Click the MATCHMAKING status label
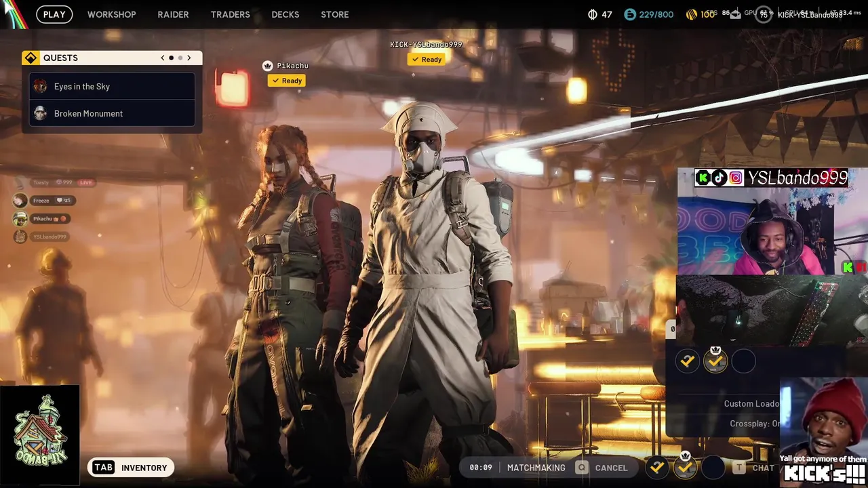Image resolution: width=868 pixels, height=488 pixels. [x=536, y=468]
